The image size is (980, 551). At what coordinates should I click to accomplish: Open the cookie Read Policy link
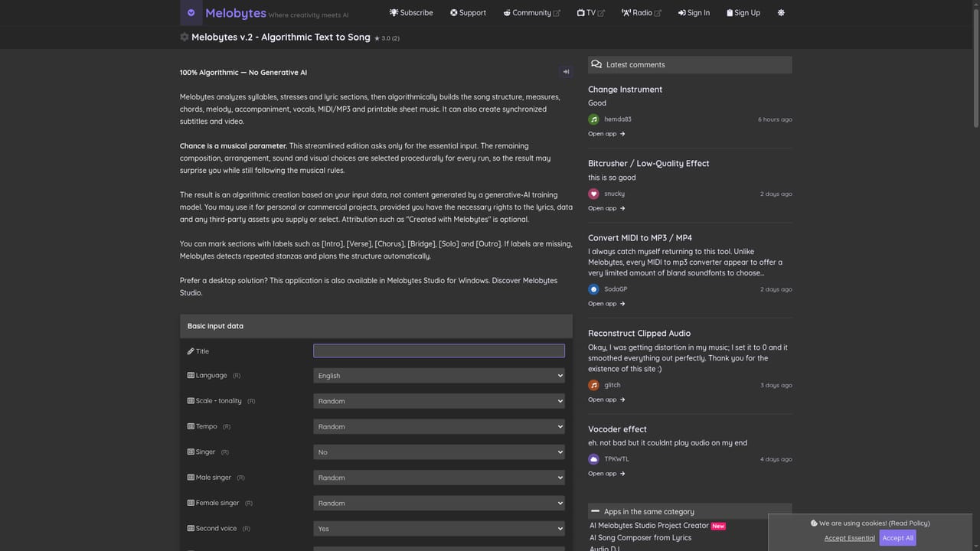pyautogui.click(x=910, y=523)
